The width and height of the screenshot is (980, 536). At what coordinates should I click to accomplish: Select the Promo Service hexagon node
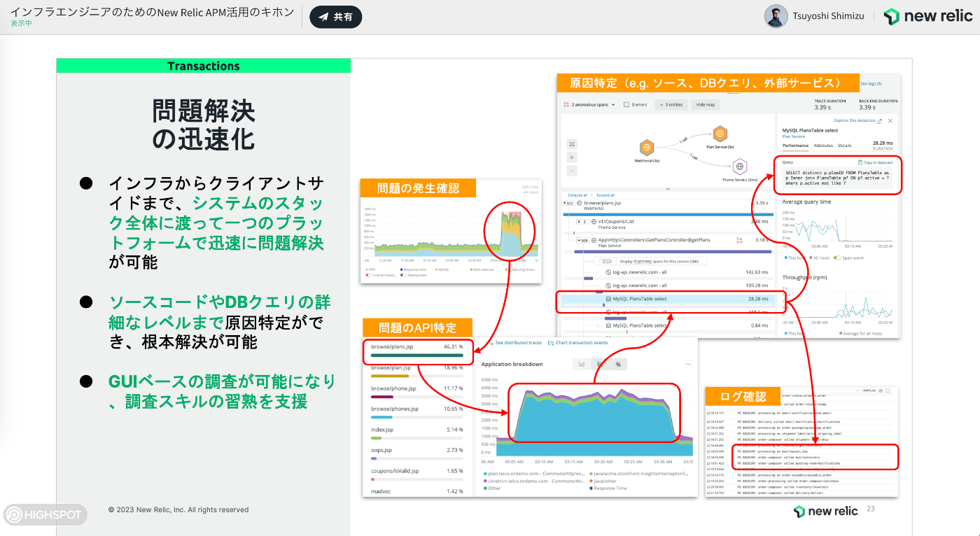point(740,167)
